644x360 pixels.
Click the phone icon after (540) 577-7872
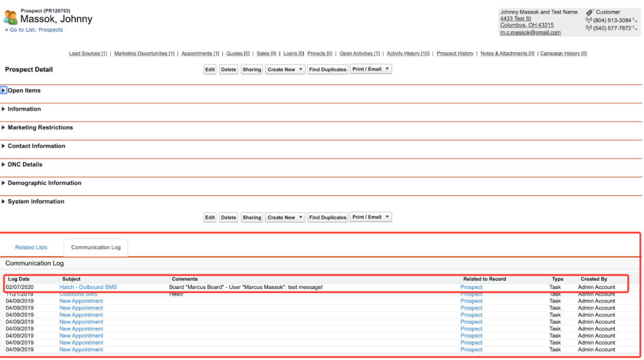[x=635, y=29]
